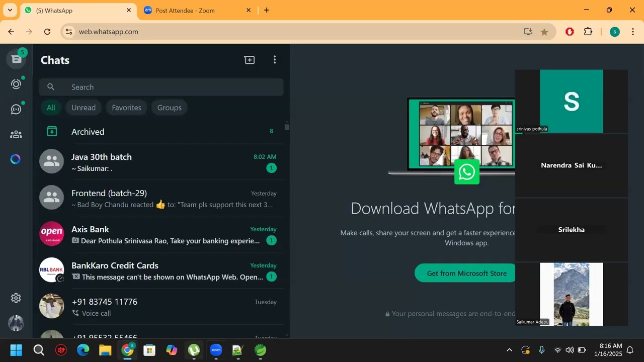Click the Axis Bank profile avatar
Screen dimensions: 644x362
[x=52, y=234]
